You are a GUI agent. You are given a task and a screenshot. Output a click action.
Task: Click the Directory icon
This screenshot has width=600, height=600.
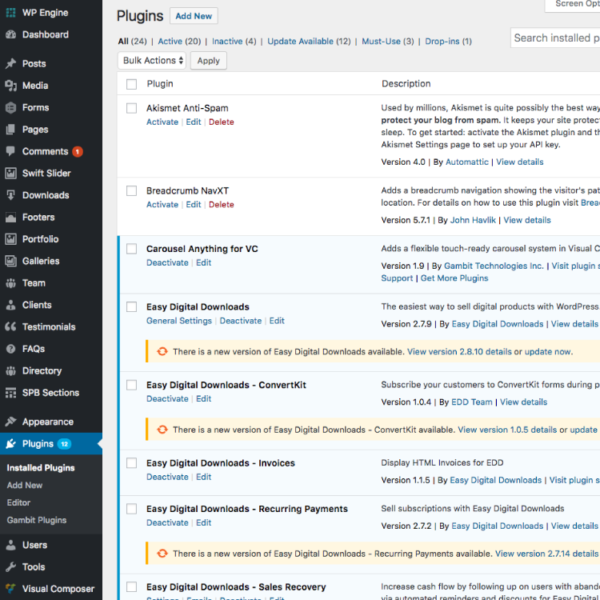[x=11, y=371]
